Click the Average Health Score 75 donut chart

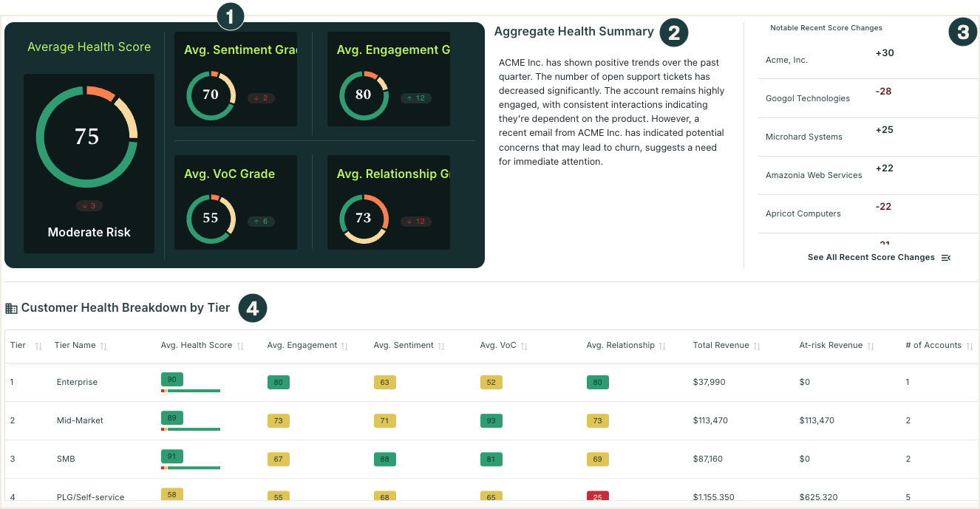pos(87,137)
